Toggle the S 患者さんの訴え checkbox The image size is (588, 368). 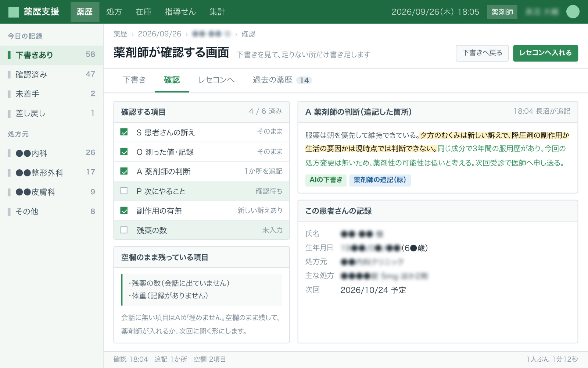124,132
